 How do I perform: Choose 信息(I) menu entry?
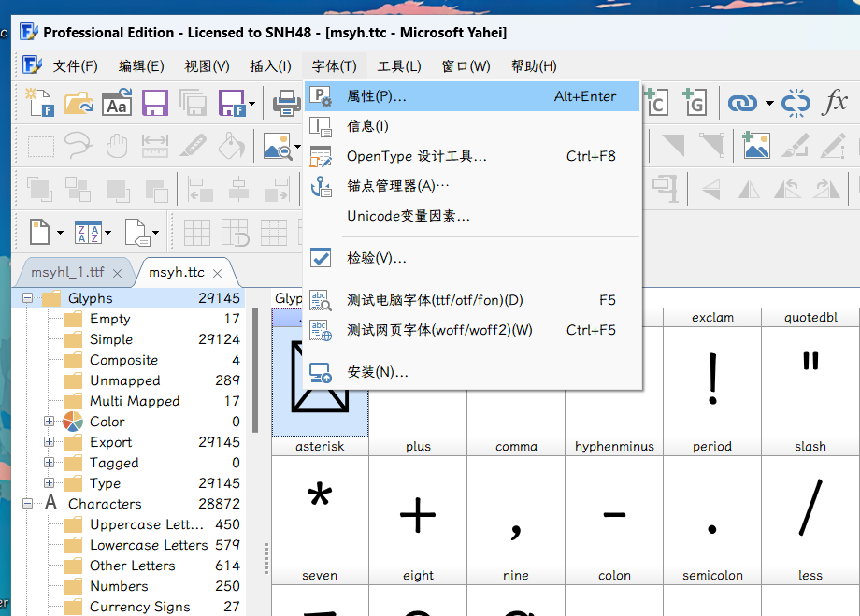(x=472, y=126)
